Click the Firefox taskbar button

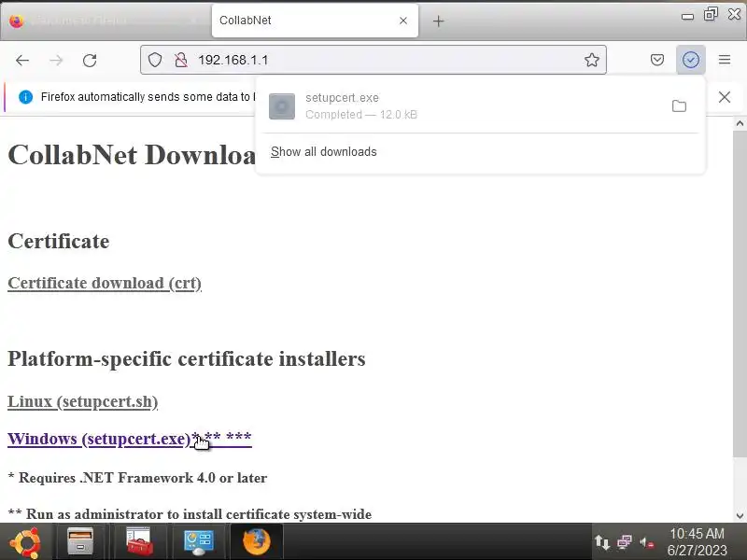(257, 541)
